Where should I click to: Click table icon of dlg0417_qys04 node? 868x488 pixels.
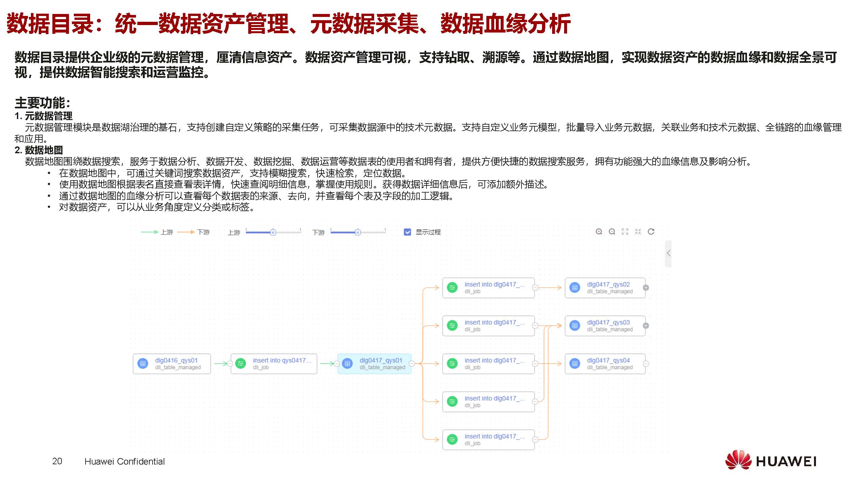(575, 363)
